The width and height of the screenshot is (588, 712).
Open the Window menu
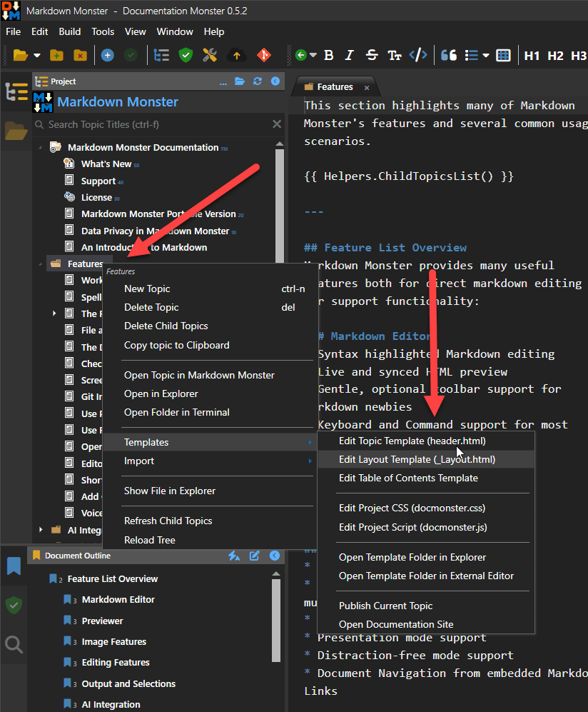click(x=175, y=32)
